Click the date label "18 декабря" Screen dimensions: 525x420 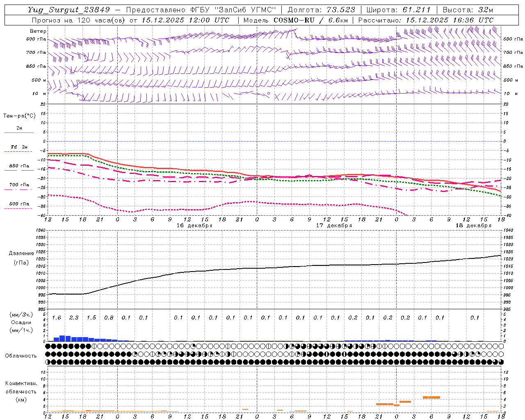473,226
